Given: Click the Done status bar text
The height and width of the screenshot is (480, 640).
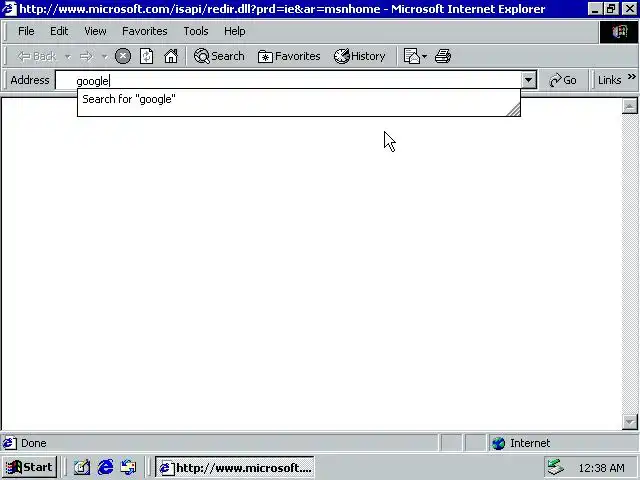Looking at the screenshot, I should pos(34,443).
